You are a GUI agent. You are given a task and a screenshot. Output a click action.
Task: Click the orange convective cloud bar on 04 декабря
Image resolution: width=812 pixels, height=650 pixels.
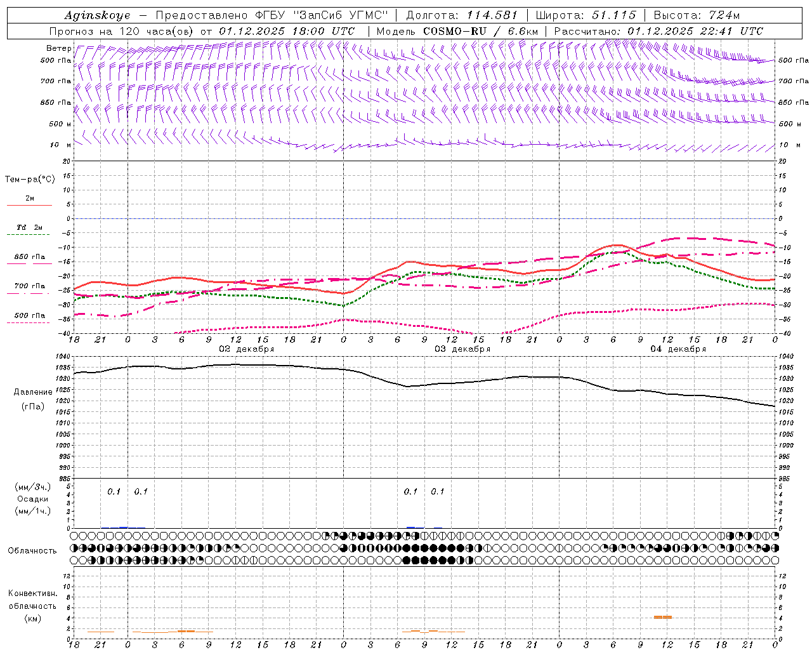[663, 617]
